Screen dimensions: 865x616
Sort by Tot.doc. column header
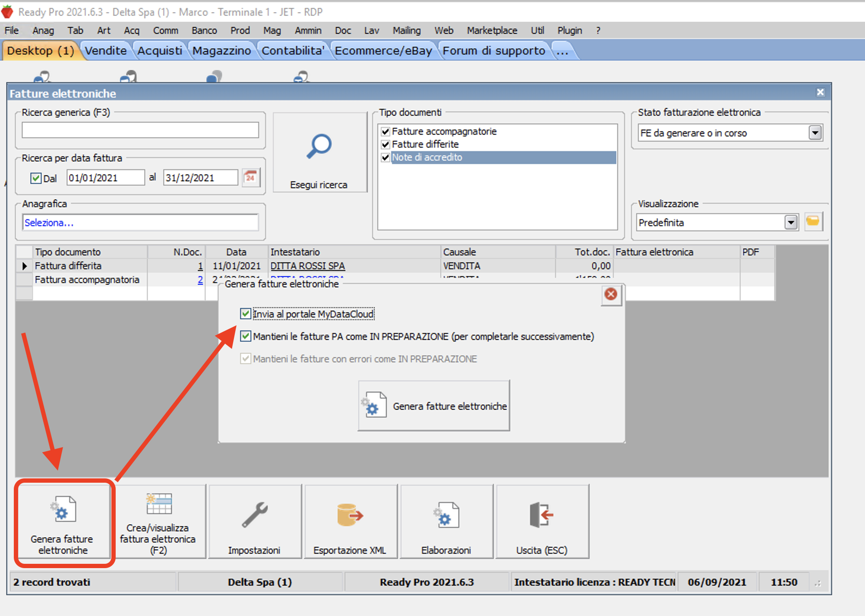point(584,252)
